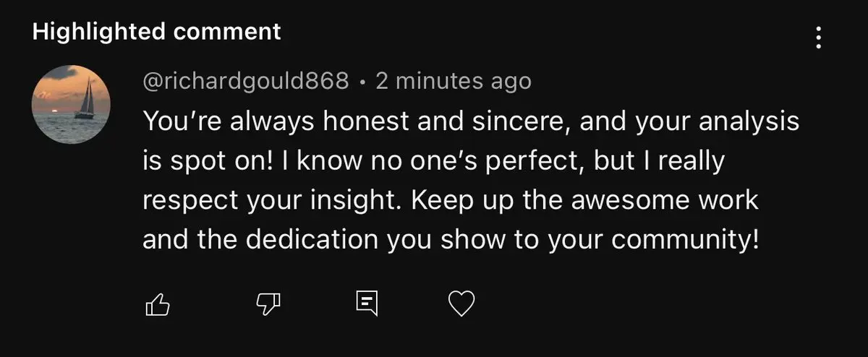Viewport: 868px width, 357px height.
Task: Click the "2 minutes ago" timestamp
Action: click(454, 82)
